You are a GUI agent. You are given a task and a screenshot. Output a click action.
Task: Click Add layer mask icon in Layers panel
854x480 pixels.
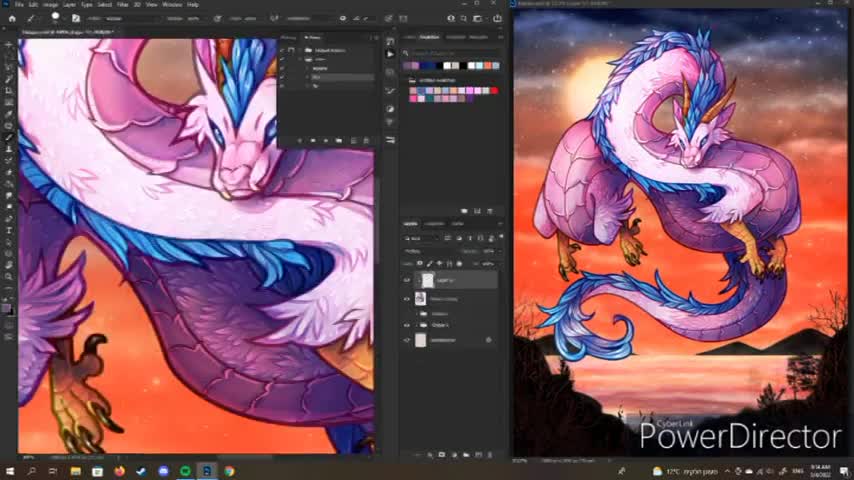click(x=442, y=454)
